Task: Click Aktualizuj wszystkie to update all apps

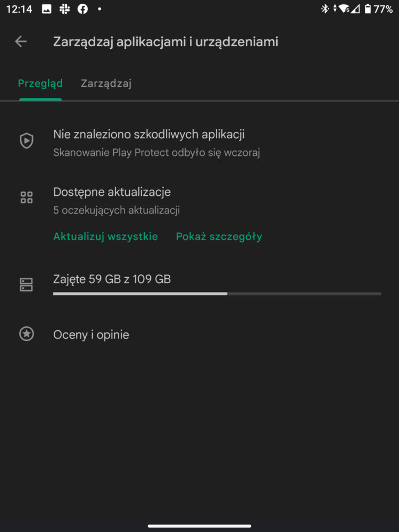Action: pos(105,237)
